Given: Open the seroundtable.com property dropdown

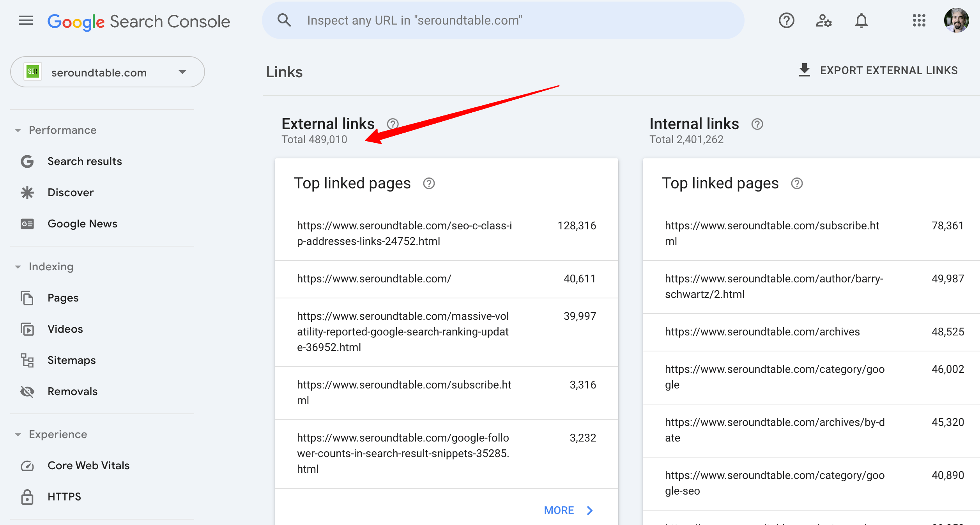Looking at the screenshot, I should coord(108,72).
